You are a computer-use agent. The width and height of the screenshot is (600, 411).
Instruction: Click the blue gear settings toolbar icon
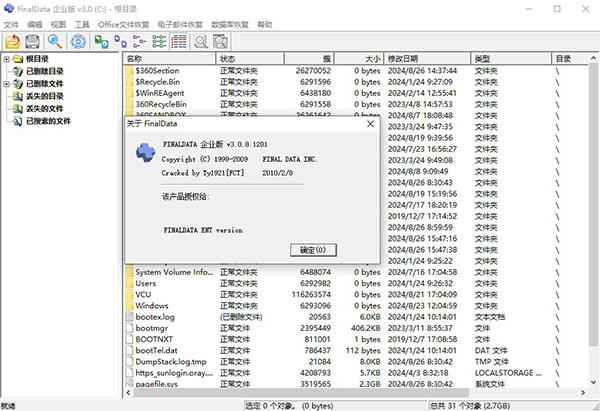[78, 41]
